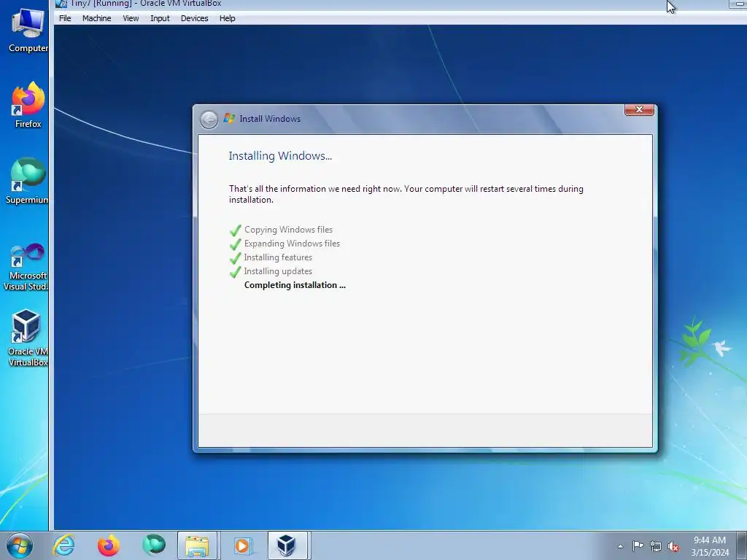
Task: Launch Supermium from the taskbar
Action: 153,545
